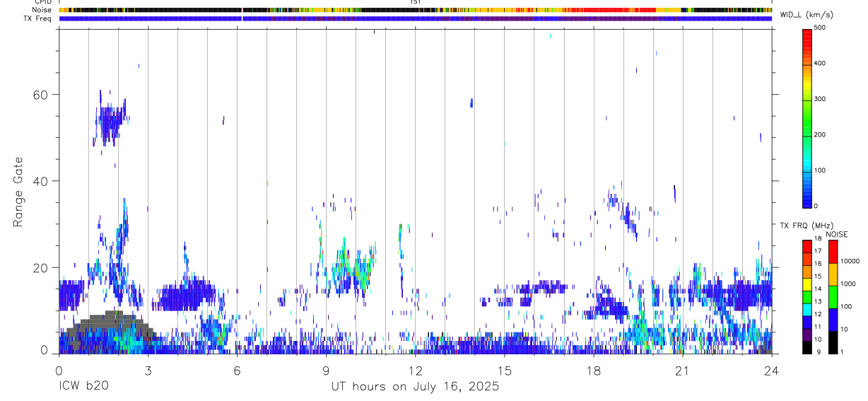The width and height of the screenshot is (868, 401).
Task: Click the 'Noise' row label at top left
Action: click(x=43, y=11)
